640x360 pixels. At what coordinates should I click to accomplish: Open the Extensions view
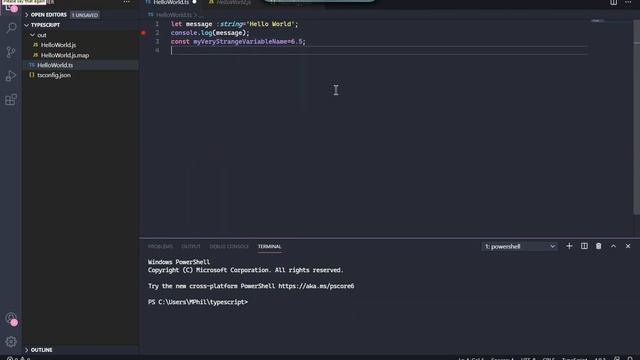point(11,100)
